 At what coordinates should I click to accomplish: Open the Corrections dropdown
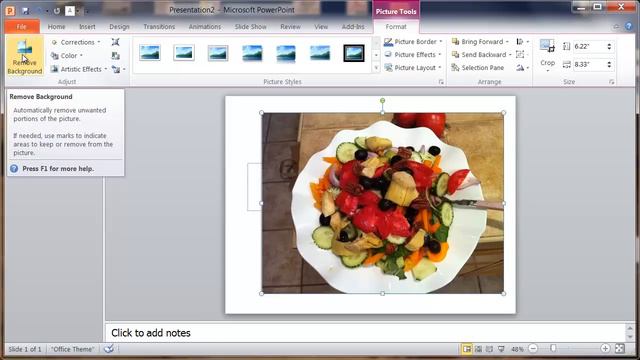coord(76,42)
